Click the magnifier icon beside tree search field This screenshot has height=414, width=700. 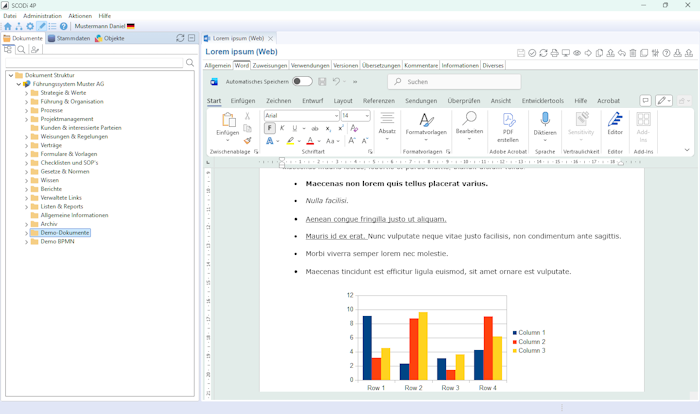(x=190, y=63)
